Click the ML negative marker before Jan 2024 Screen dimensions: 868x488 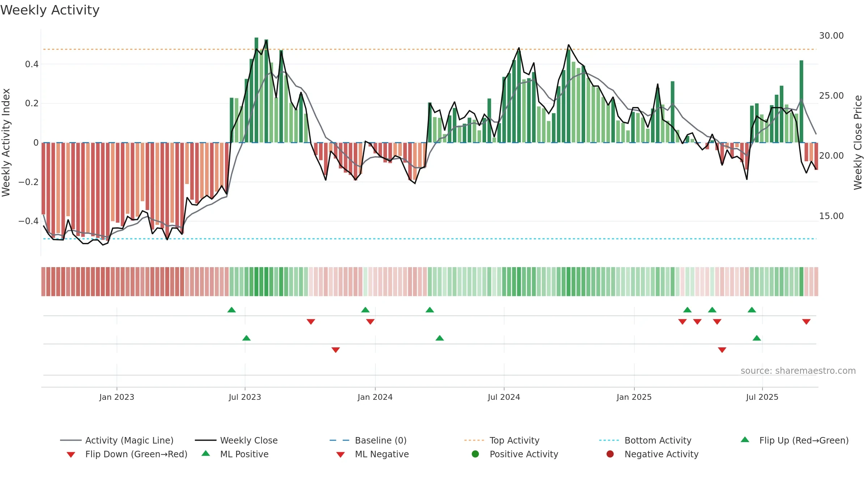coord(336,350)
